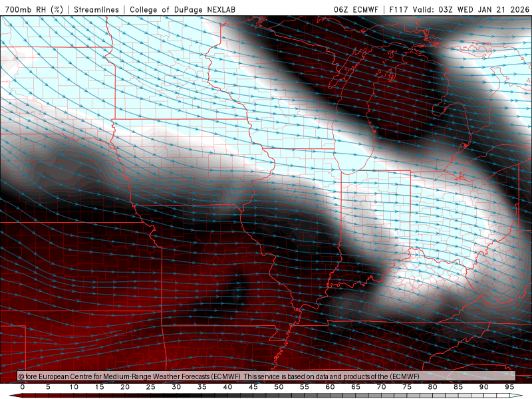Select the "Streamlines" label in header

coord(96,9)
